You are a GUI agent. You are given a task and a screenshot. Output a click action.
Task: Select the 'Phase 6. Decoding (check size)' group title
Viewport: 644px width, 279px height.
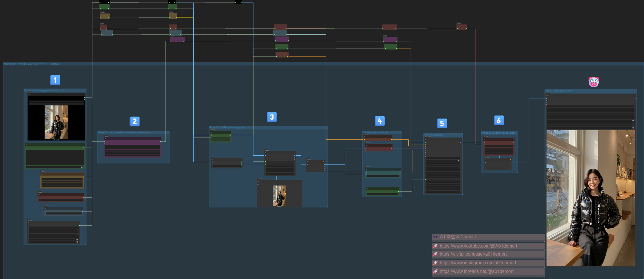[x=498, y=133]
